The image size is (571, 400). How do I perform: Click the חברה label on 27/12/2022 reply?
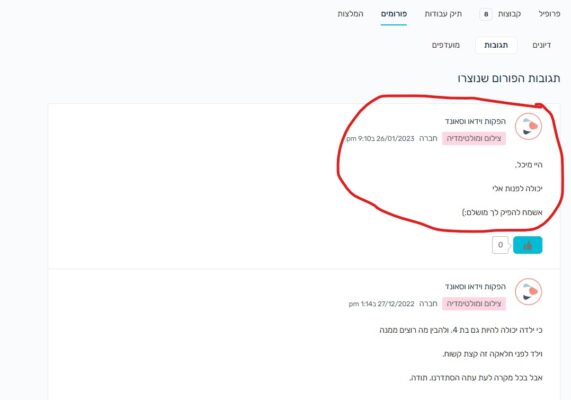[x=428, y=304]
